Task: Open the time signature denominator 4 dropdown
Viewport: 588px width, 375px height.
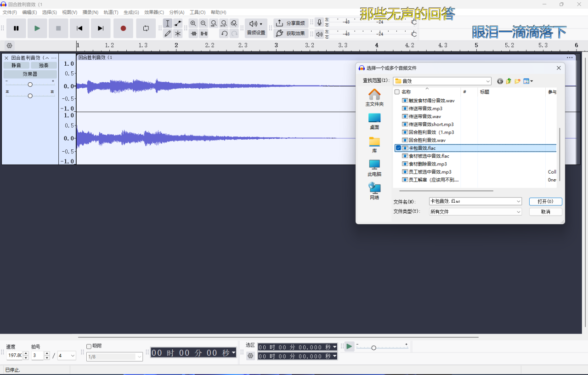Action: click(x=67, y=356)
